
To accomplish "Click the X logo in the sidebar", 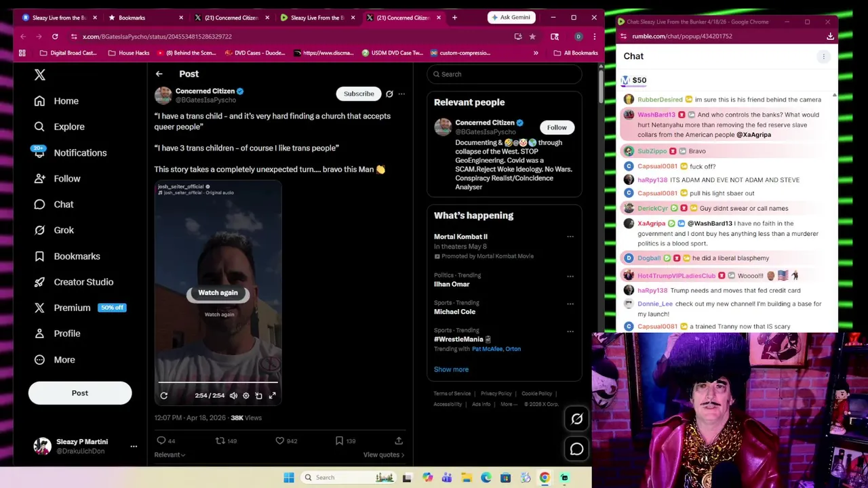I will coord(40,75).
